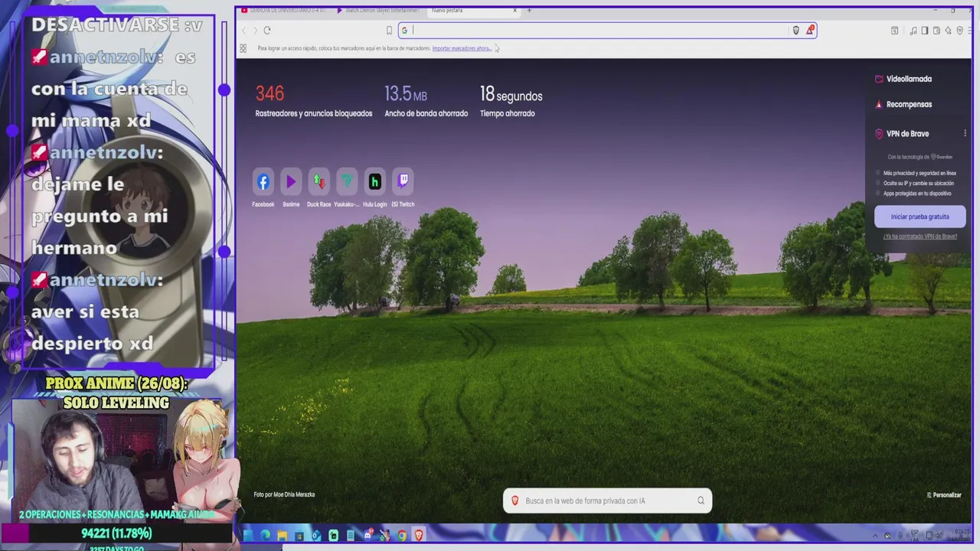Click the VPN de Brave heading
Viewport: 980px width, 551px height.
(907, 133)
